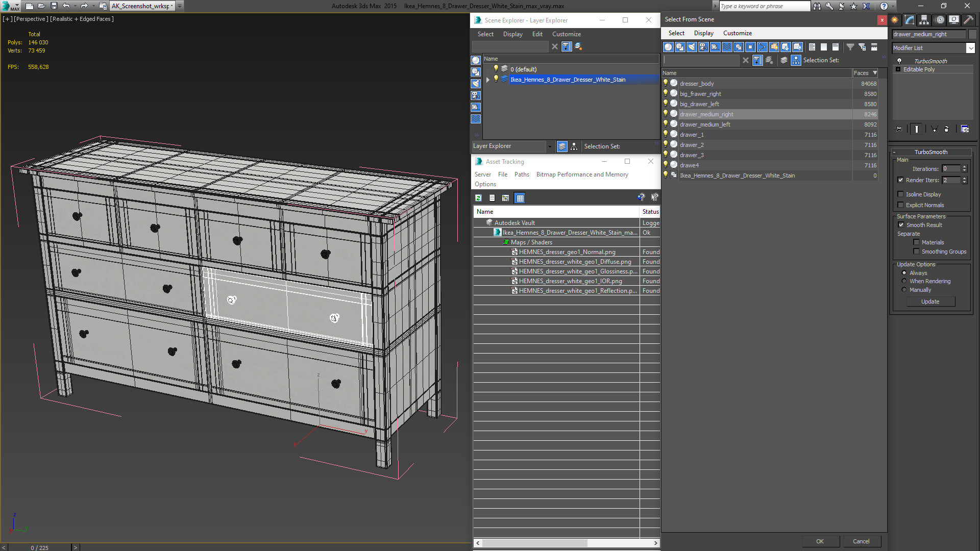Screen dimensions: 980x551
Task: Open Display menu in Select From Scene
Action: point(703,33)
